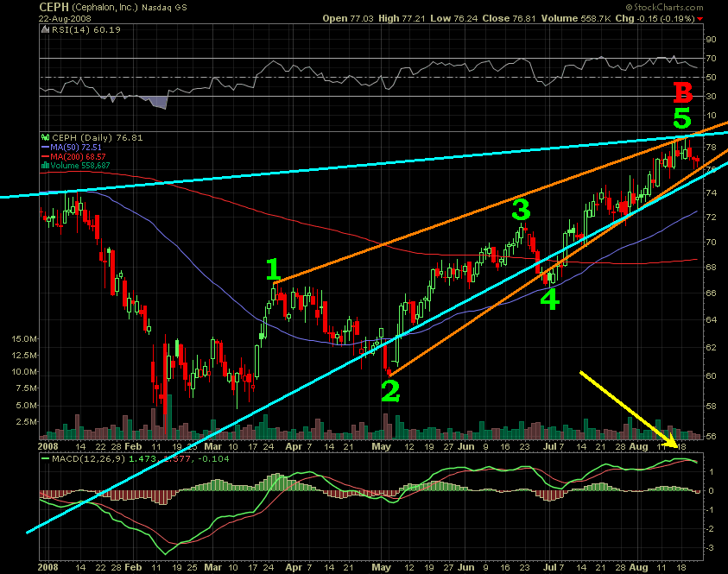Click the 58 price axis label
Viewport: 728px width, 574px height.
coord(711,407)
